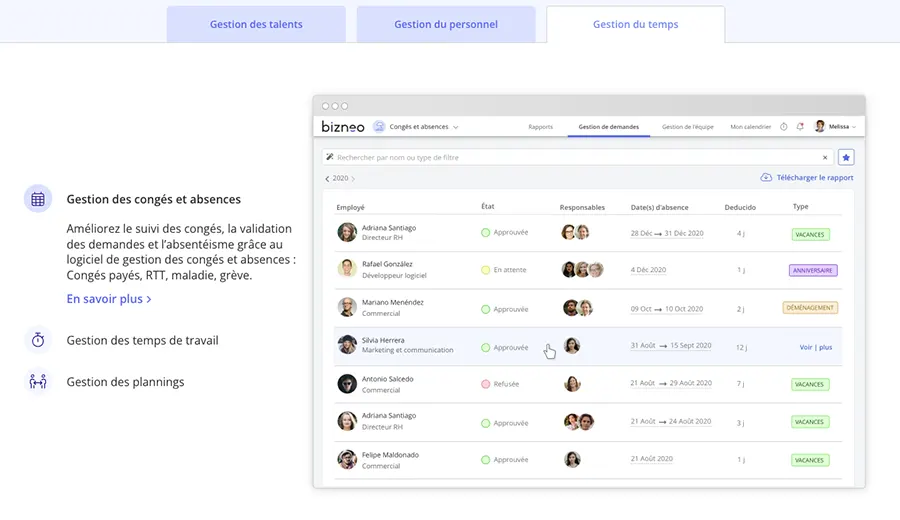
Task: Clear the search field with the X
Action: (x=825, y=157)
